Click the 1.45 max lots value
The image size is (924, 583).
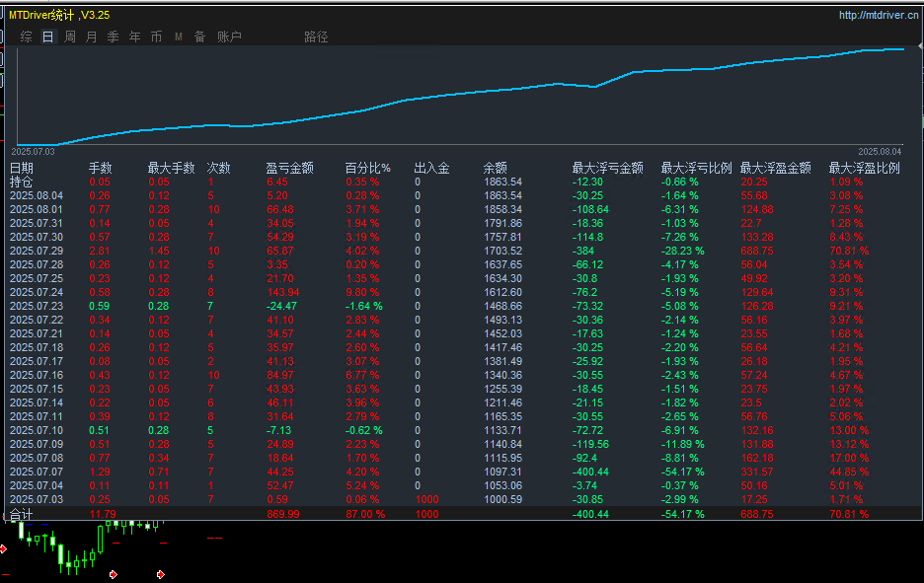tap(159, 251)
